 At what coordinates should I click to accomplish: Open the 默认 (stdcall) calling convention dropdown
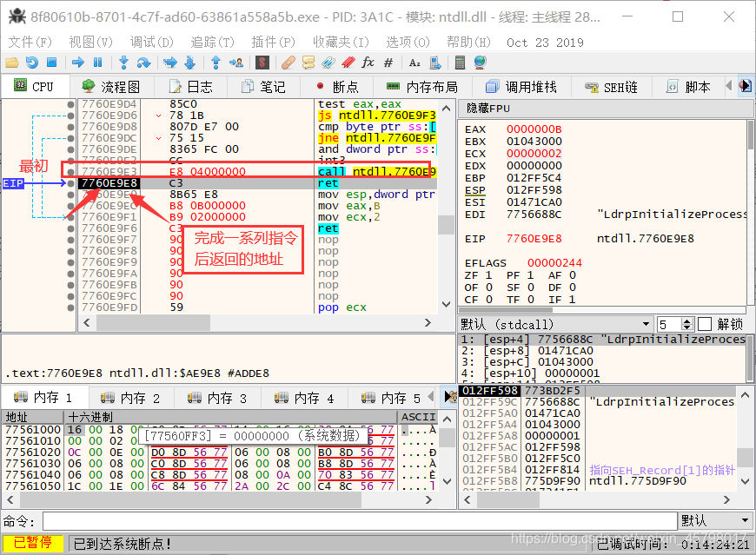(555, 324)
